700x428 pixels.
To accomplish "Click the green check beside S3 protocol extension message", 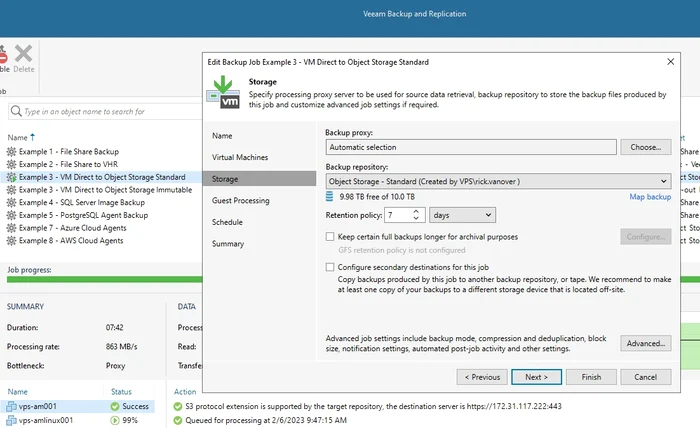I will (x=178, y=406).
